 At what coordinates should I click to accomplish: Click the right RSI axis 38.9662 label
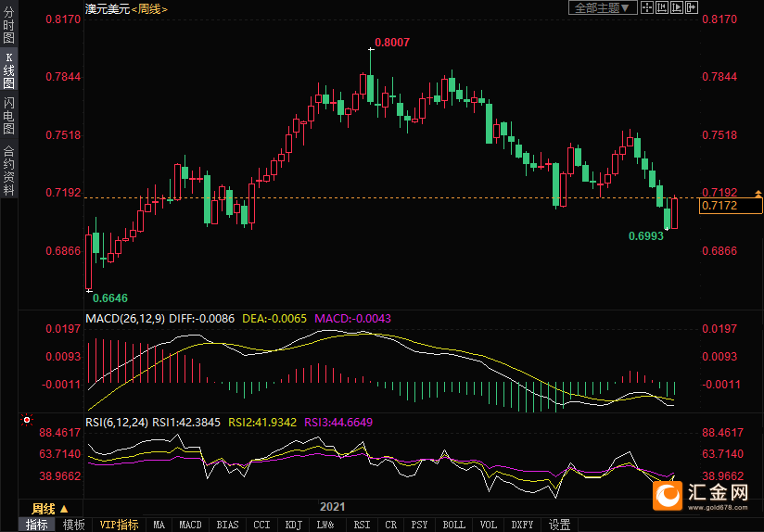[x=723, y=476]
